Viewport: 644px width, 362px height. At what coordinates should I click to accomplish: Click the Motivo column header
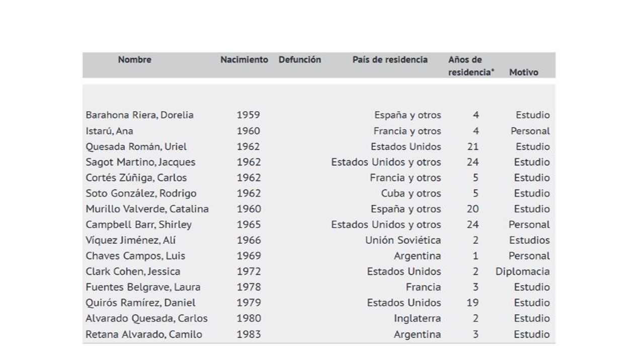click(523, 72)
